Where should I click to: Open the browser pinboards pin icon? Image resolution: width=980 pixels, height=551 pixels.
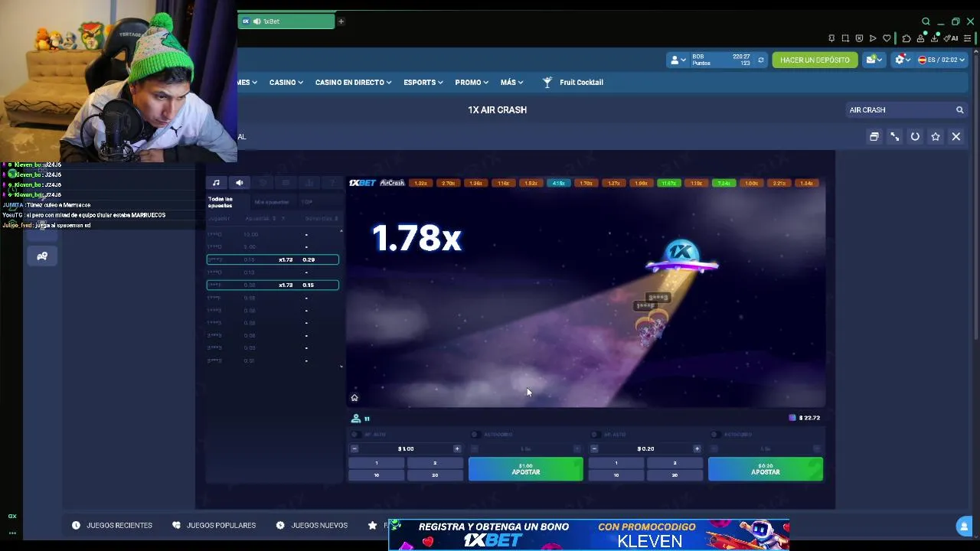[831, 38]
